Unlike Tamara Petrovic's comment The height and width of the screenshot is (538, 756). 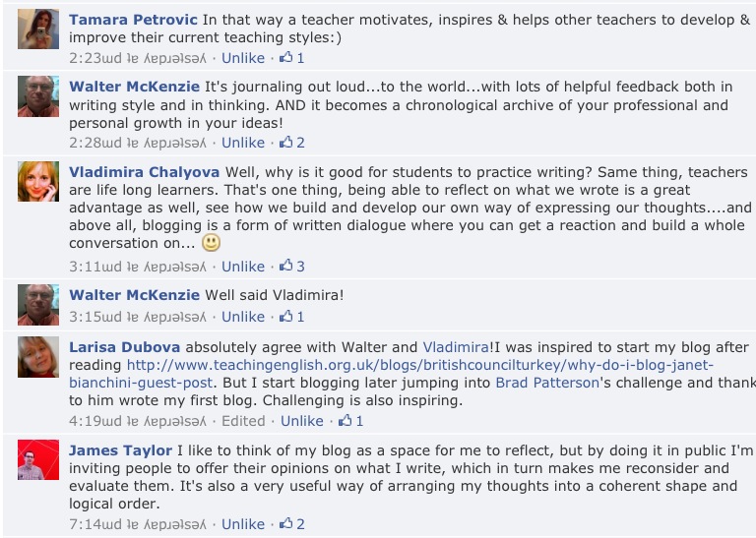tap(243, 58)
